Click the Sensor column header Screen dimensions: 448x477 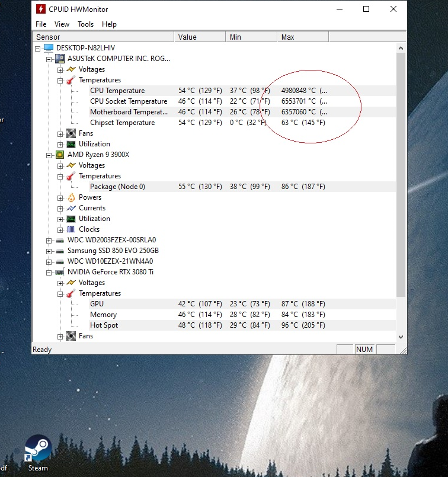coord(103,37)
